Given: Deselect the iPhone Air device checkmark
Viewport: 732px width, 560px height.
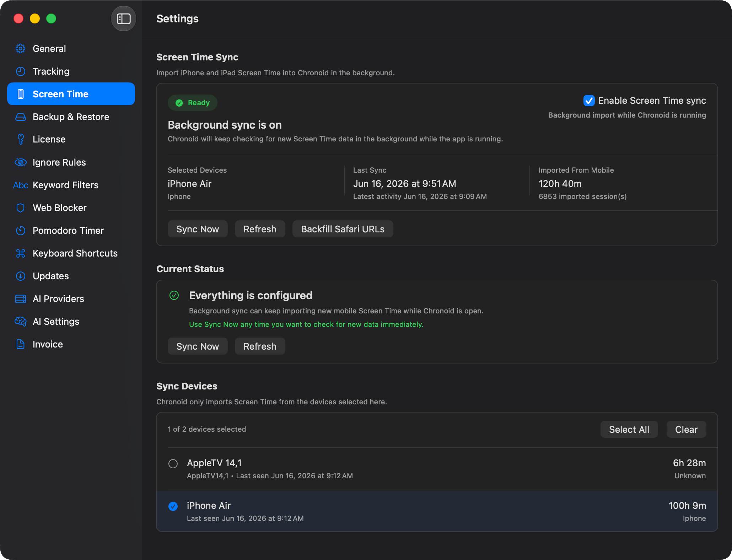Looking at the screenshot, I should (x=173, y=506).
